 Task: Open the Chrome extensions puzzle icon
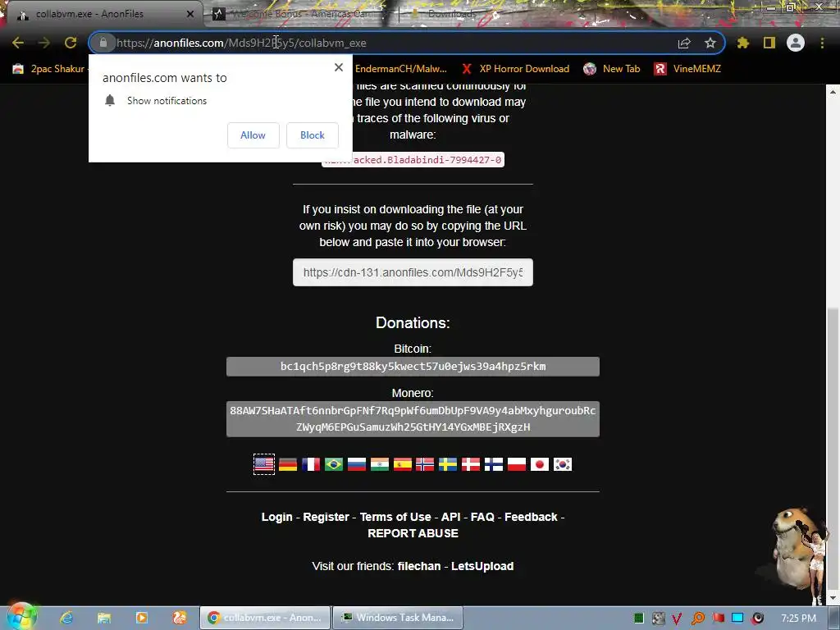(x=743, y=43)
